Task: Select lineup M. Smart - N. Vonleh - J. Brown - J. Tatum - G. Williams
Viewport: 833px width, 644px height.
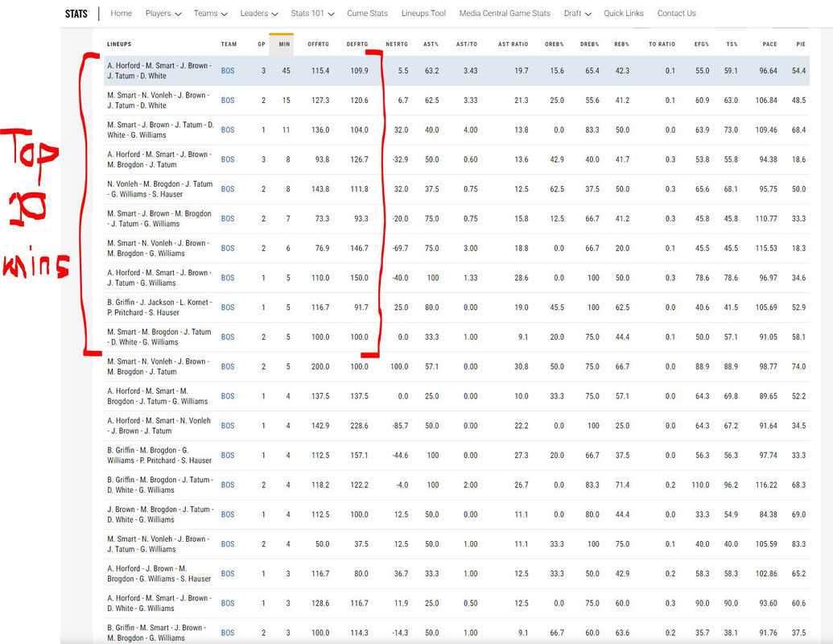Action: pyautogui.click(x=159, y=544)
